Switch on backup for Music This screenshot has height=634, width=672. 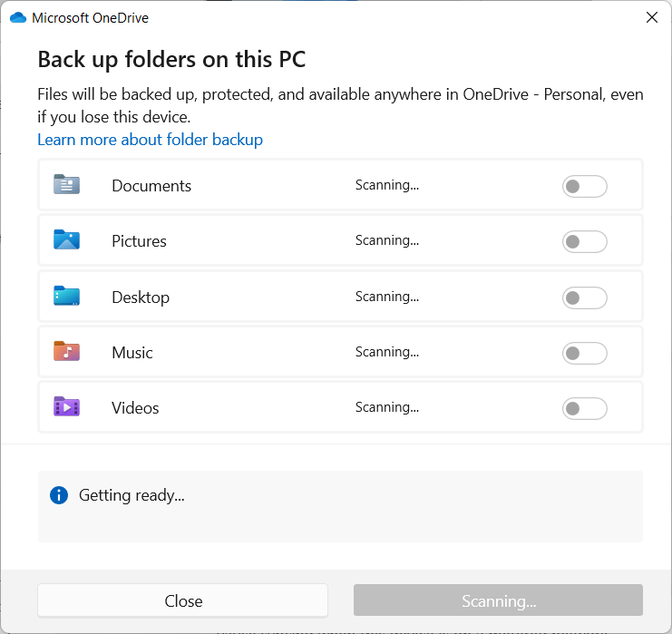click(584, 353)
